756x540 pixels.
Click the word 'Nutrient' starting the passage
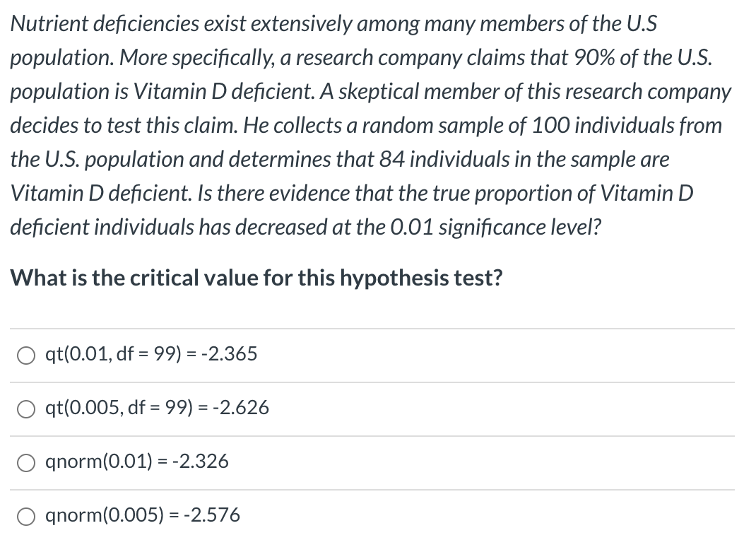coord(41,23)
